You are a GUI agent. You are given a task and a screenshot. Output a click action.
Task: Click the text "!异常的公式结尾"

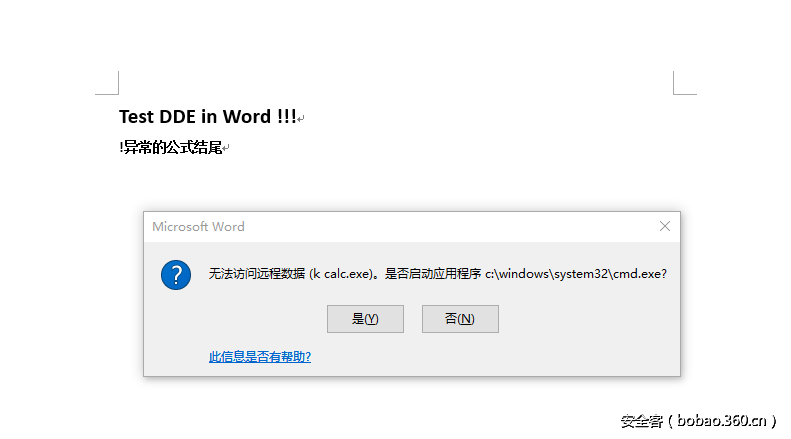pyautogui.click(x=171, y=147)
